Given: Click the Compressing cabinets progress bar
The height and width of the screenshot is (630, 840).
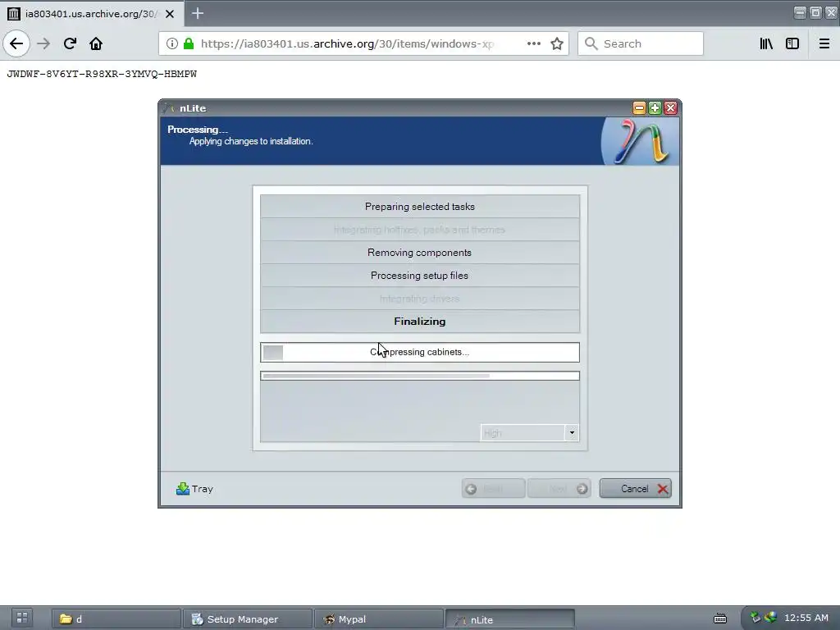Looking at the screenshot, I should click(x=420, y=353).
